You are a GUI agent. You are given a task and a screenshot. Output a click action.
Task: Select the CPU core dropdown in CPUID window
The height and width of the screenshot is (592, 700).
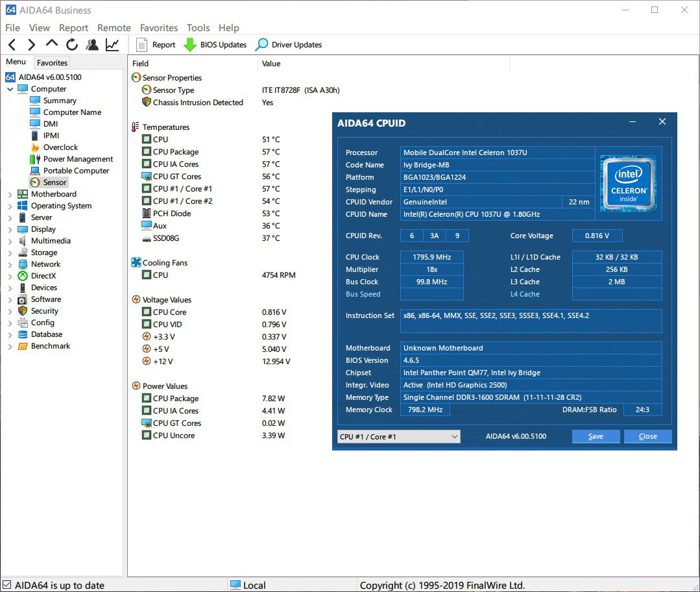pos(399,436)
